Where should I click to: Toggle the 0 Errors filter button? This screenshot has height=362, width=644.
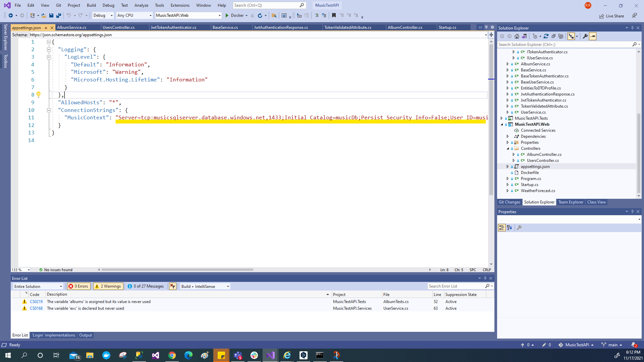(78, 286)
